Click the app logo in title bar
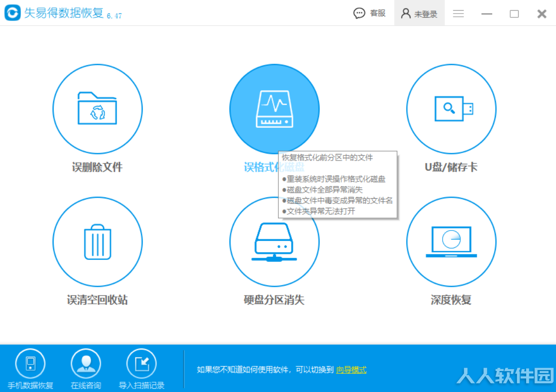The height and width of the screenshot is (392, 556). point(13,13)
